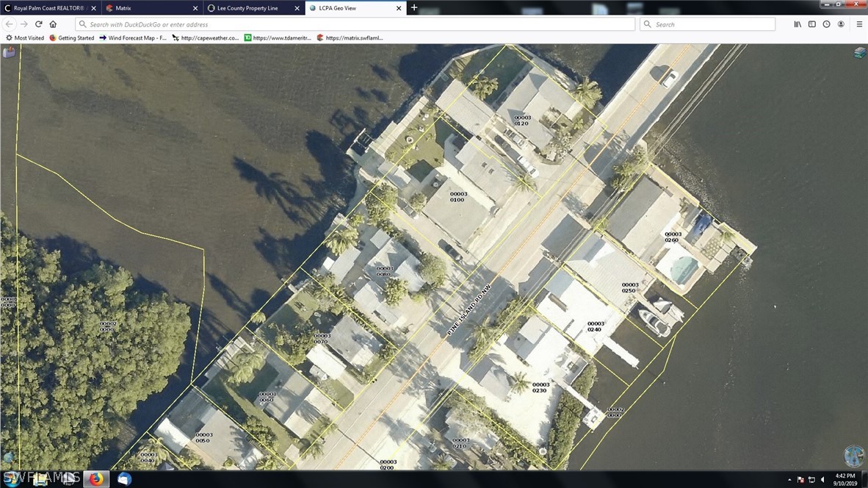The image size is (868, 488).
Task: Select parcel label 00003 0240
Action: [x=595, y=326]
